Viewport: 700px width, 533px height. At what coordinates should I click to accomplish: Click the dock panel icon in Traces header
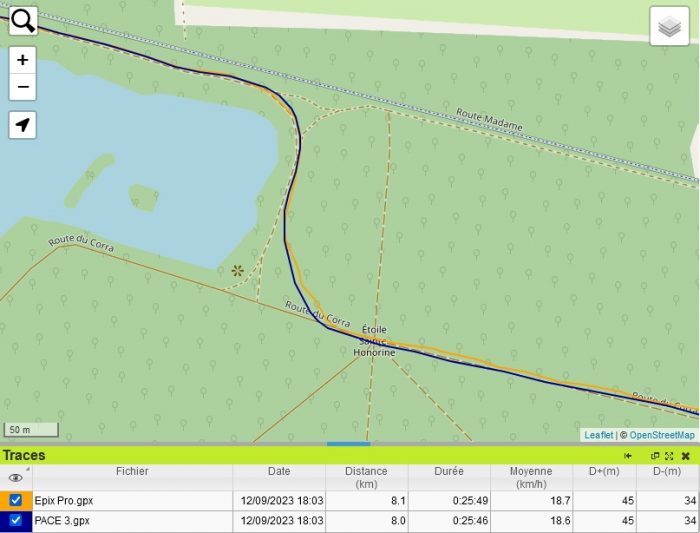[628, 456]
